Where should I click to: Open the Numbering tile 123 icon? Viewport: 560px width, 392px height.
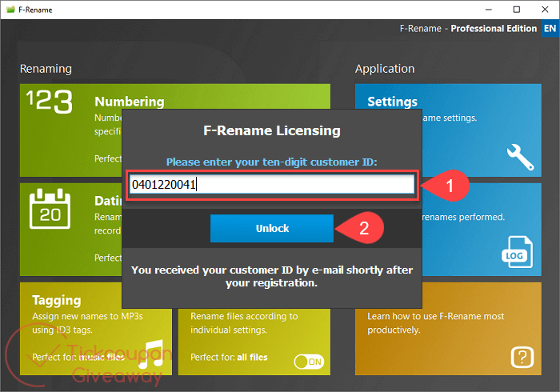[50, 102]
